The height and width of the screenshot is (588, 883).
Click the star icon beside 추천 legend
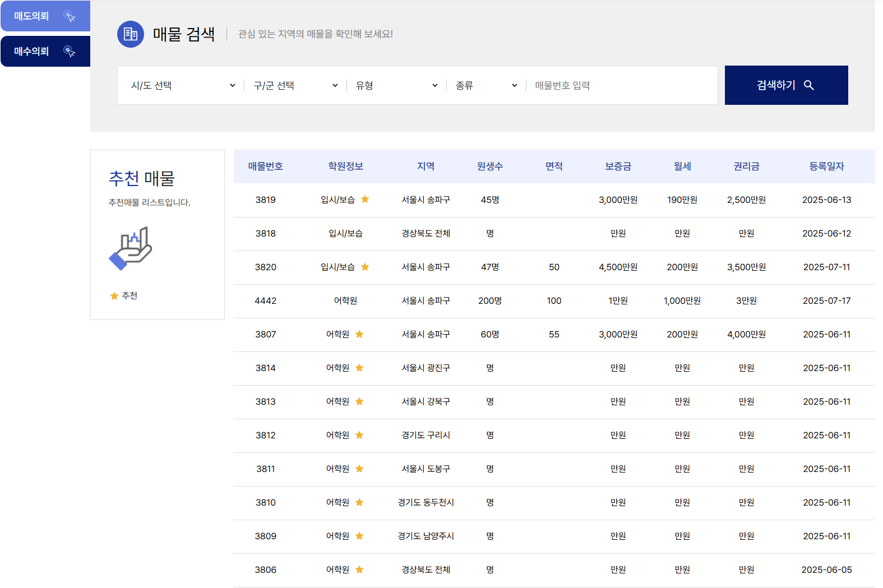click(114, 296)
